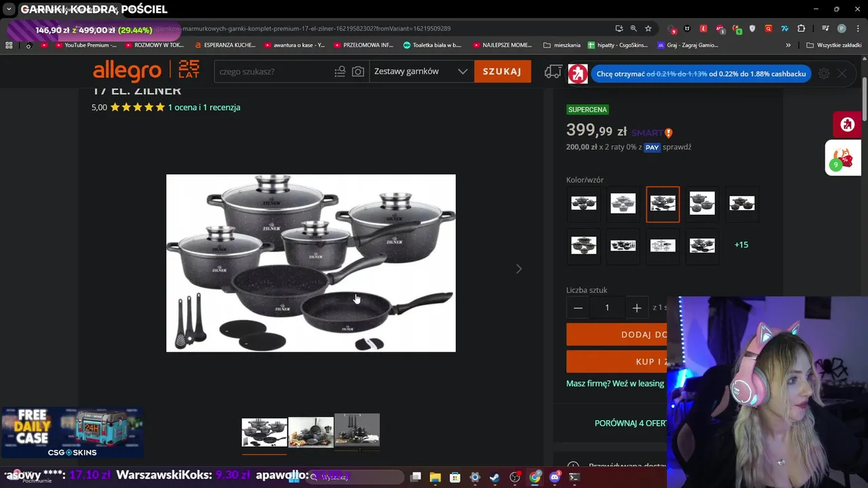
Task: Open the Chrome three-dot menu
Action: point(856,28)
